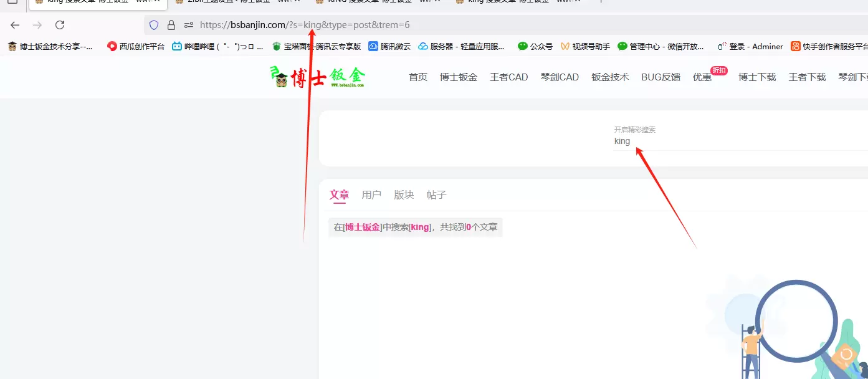Click the browser back arrow
The width and height of the screenshot is (868, 379).
[15, 25]
